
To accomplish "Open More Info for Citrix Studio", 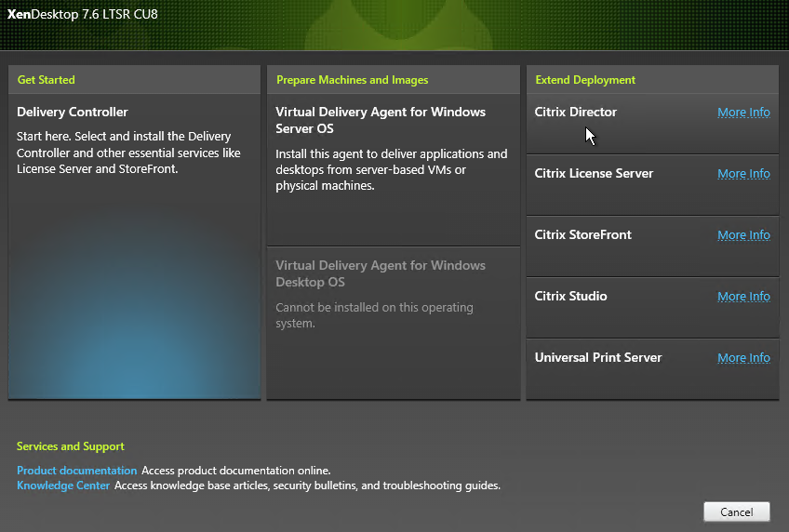I will 743,296.
